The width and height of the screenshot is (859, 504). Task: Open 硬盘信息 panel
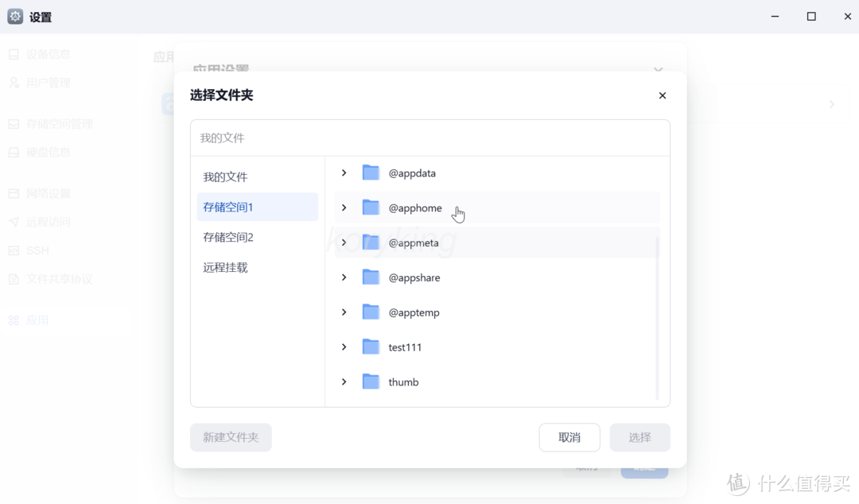tap(49, 152)
